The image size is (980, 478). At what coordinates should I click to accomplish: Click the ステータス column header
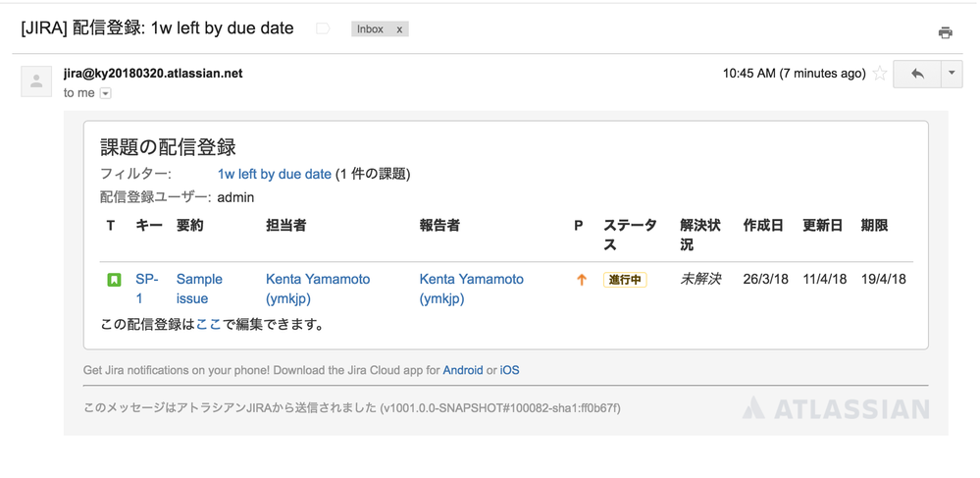(630, 236)
